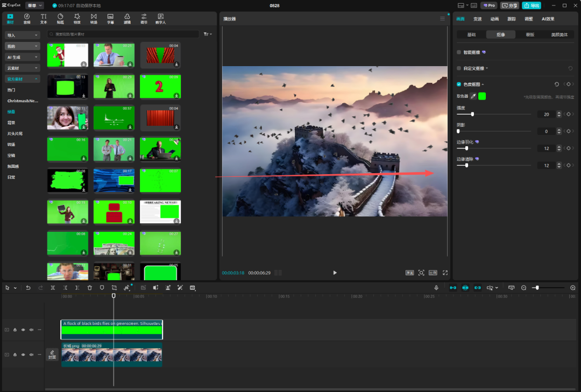This screenshot has height=392, width=581.
Task: Hide the greenscreen birds track using eye icon
Action: pyautogui.click(x=23, y=330)
